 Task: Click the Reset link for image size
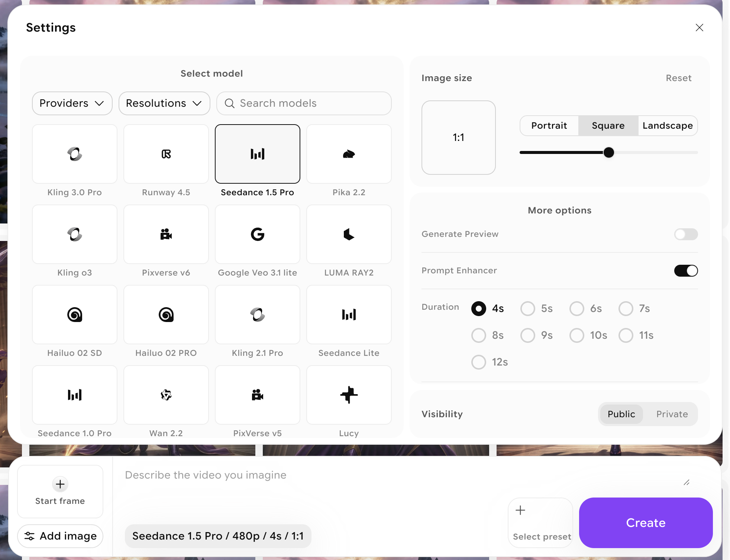pyautogui.click(x=678, y=78)
